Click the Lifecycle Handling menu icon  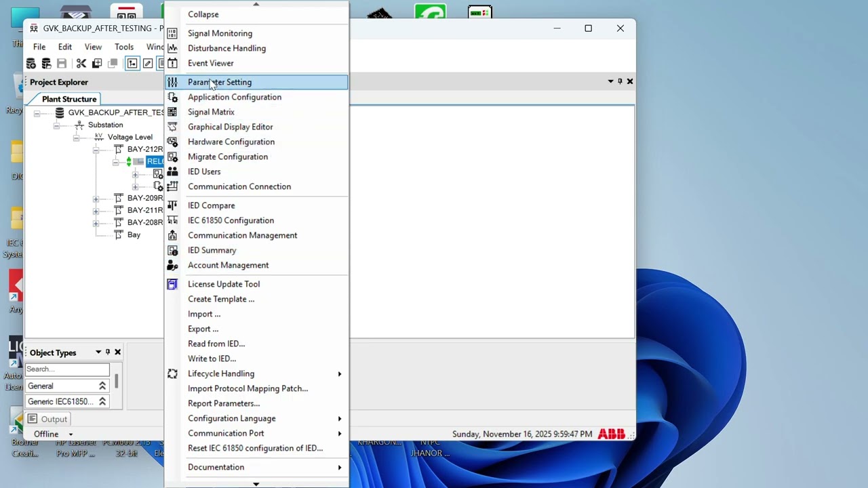172,373
